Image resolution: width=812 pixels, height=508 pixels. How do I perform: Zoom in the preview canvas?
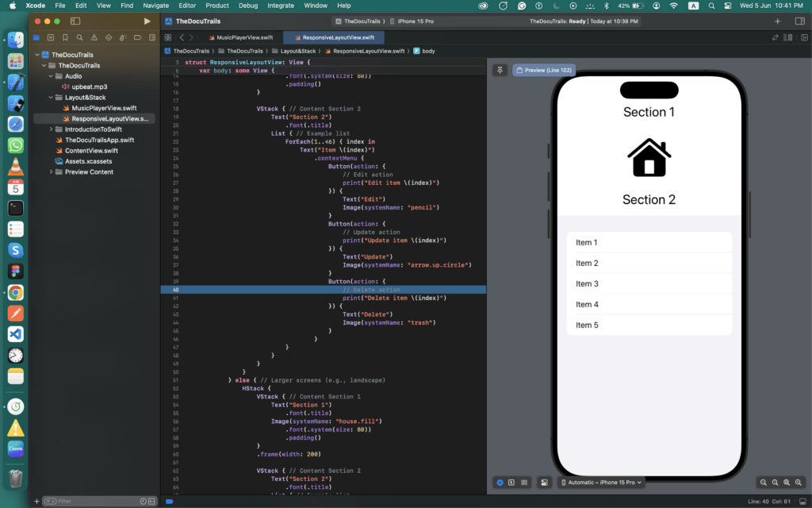798,482
